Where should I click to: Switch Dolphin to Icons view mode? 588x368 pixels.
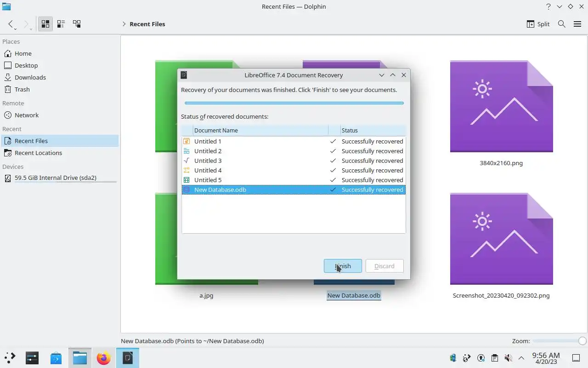coord(45,24)
